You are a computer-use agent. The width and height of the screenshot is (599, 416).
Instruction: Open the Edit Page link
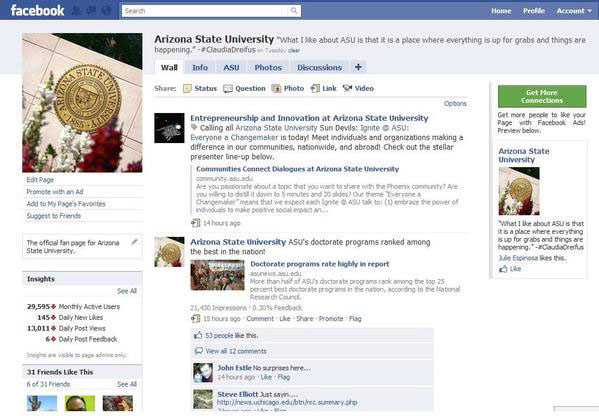(x=40, y=180)
